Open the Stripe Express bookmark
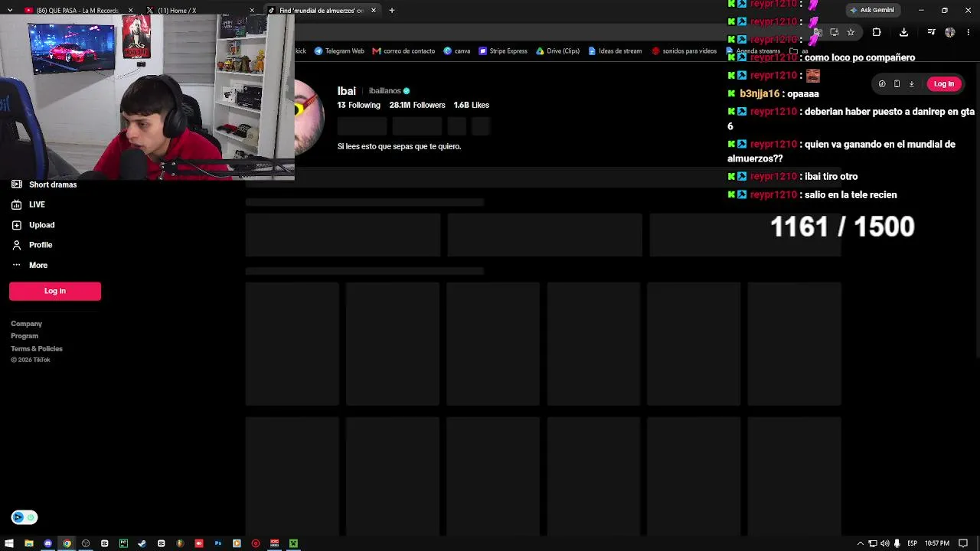The height and width of the screenshot is (551, 980). point(503,51)
